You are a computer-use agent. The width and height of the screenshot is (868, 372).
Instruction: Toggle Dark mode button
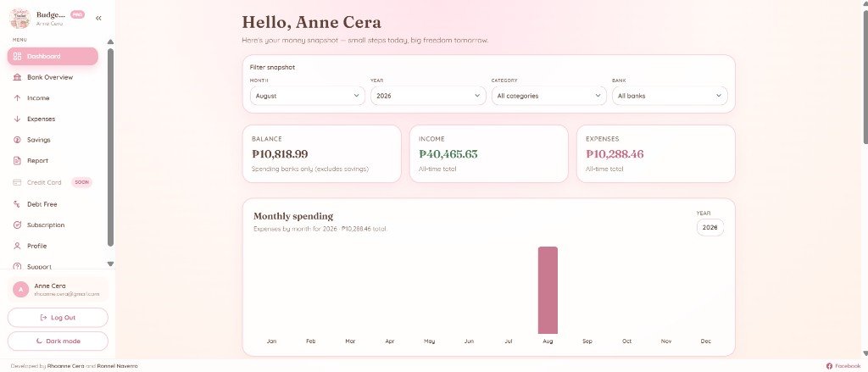point(58,341)
